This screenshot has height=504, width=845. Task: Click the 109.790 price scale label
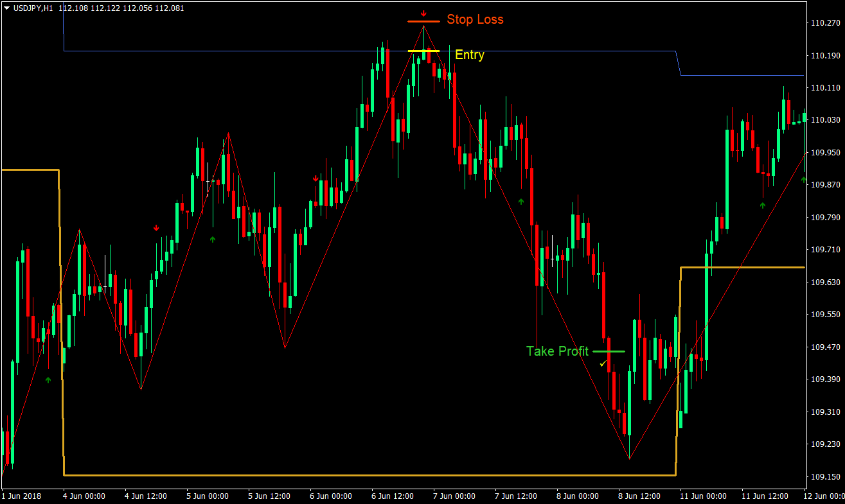coord(826,218)
